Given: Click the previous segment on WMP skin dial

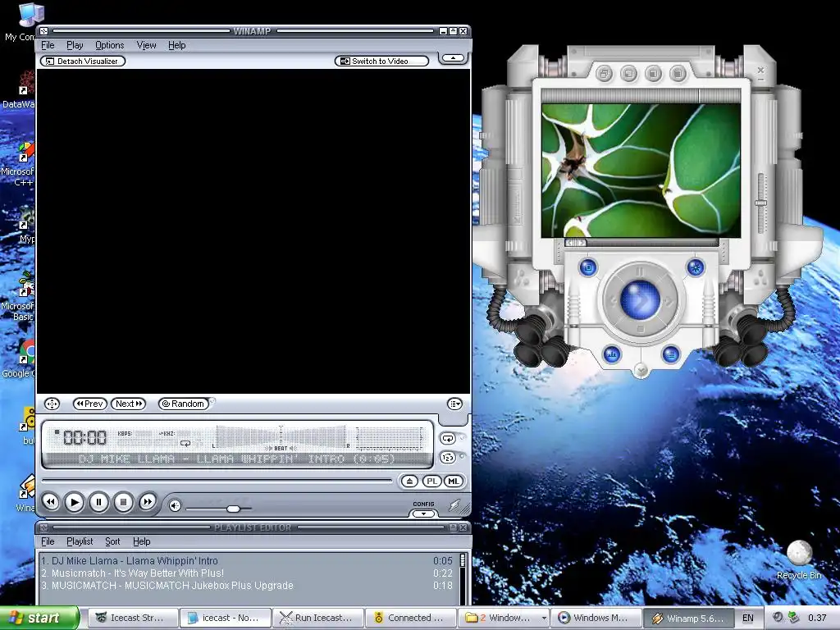Looking at the screenshot, I should [x=612, y=300].
